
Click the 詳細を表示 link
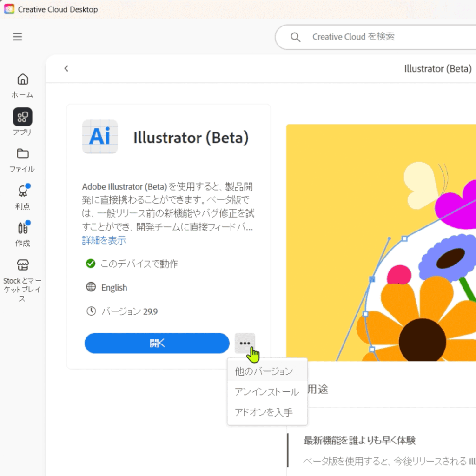click(104, 240)
